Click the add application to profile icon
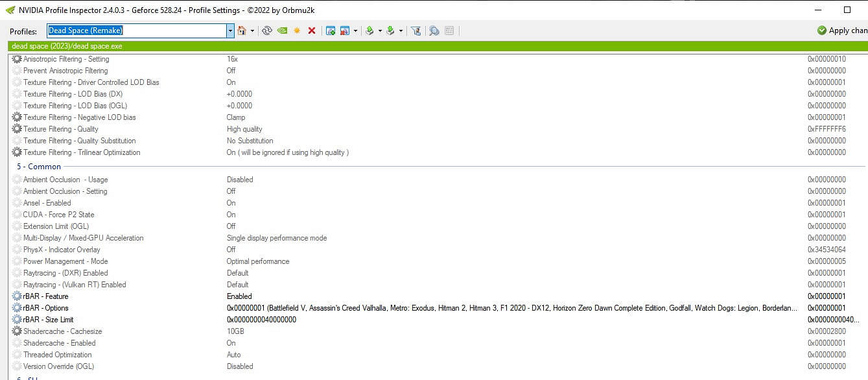Screen dimensions: 868x380 (x=331, y=30)
